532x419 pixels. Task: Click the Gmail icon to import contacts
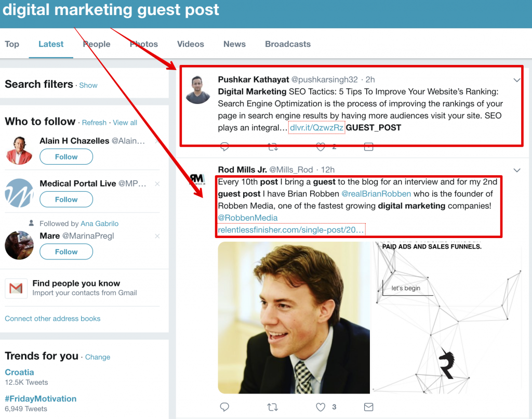click(16, 289)
